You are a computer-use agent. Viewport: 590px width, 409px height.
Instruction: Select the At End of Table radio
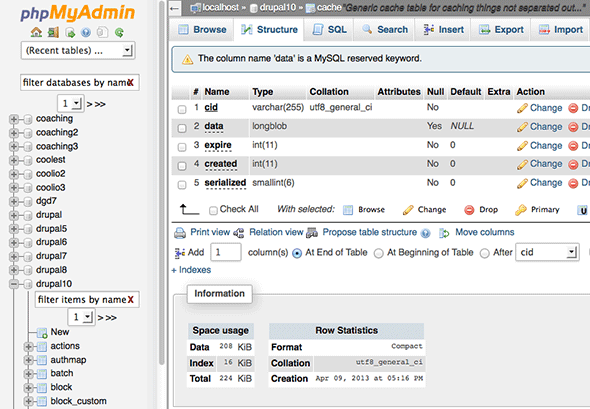[x=297, y=254]
